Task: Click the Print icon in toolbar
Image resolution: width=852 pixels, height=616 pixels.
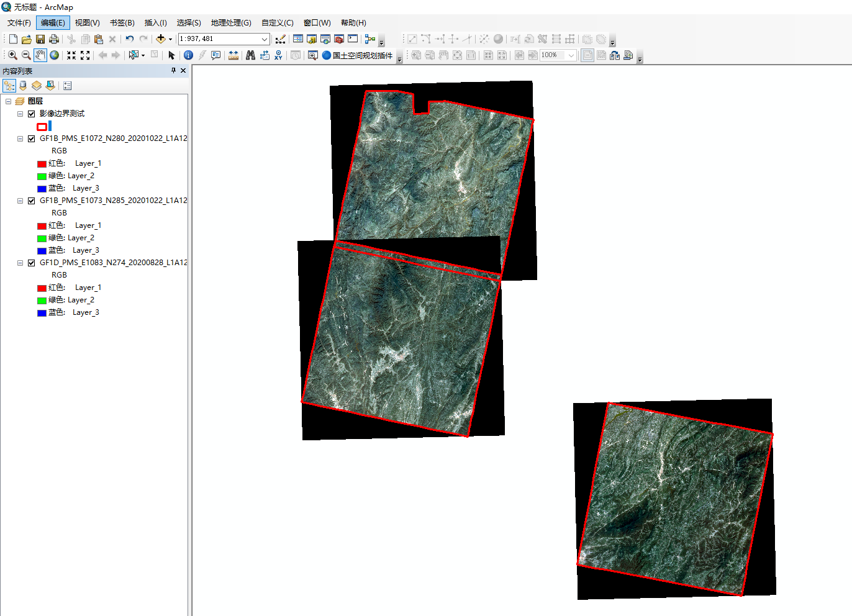Action: 54,39
